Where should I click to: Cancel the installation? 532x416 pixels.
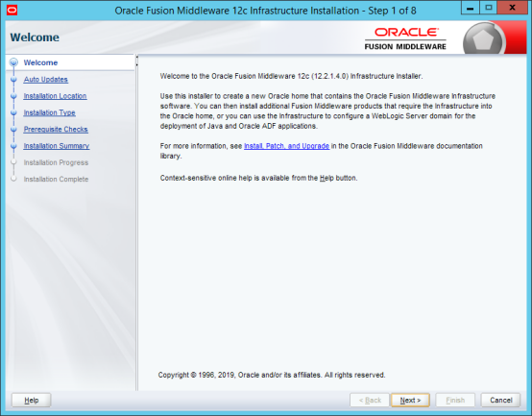(x=500, y=400)
